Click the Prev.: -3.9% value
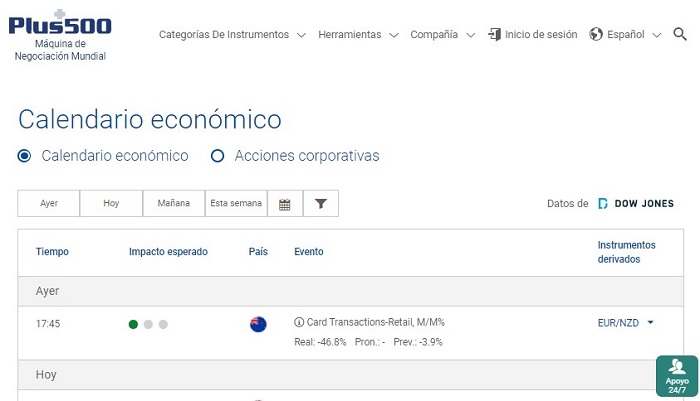The width and height of the screenshot is (700, 401). pos(418,342)
